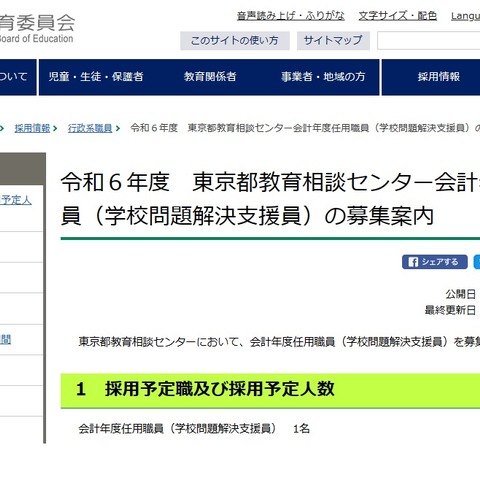Click the 最終更新日 label
The height and width of the screenshot is (480, 480).
450,310
